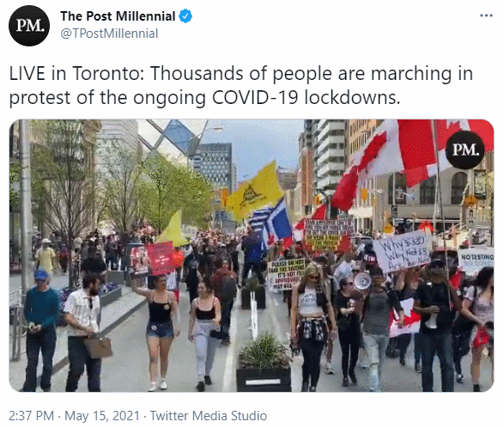Click the PM watermark logo on the video

[x=465, y=150]
